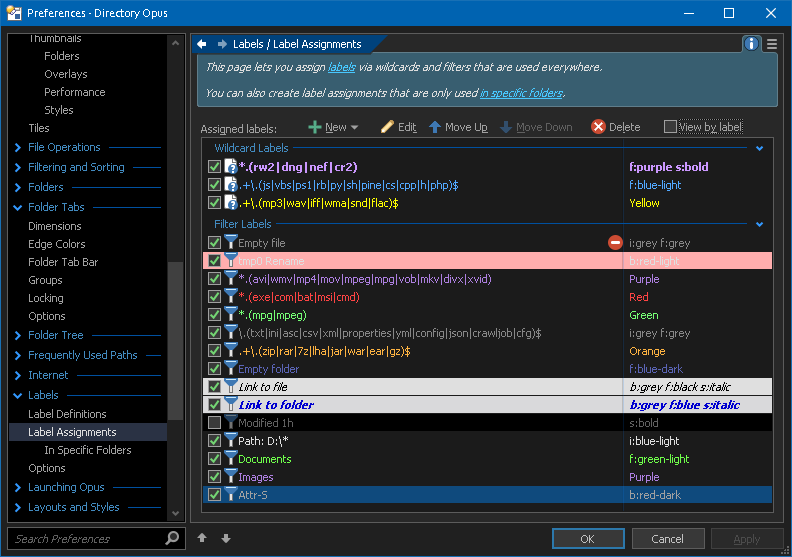Expand Frequently Used Paths category

(18, 356)
